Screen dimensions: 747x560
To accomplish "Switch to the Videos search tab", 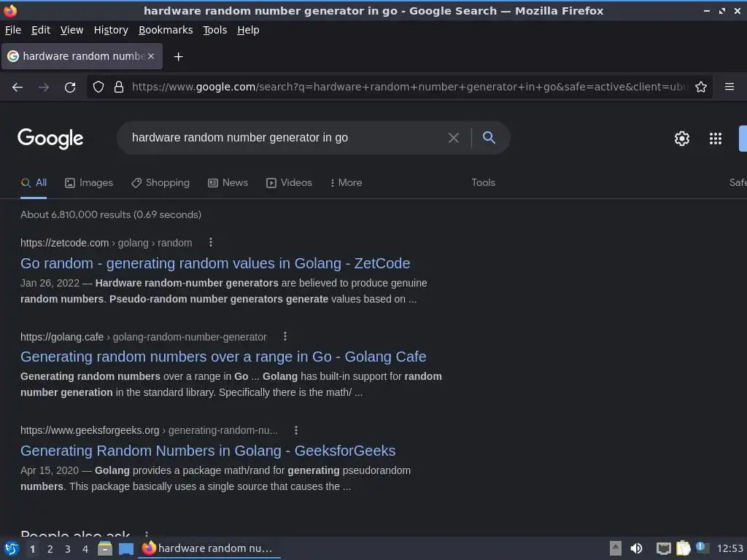I will pos(289,183).
